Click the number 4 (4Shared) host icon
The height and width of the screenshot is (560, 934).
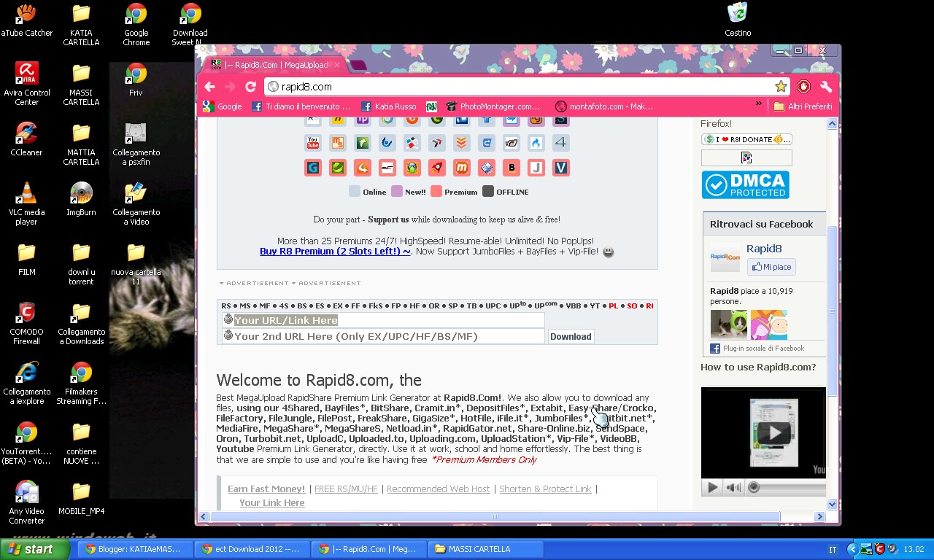[x=560, y=143]
